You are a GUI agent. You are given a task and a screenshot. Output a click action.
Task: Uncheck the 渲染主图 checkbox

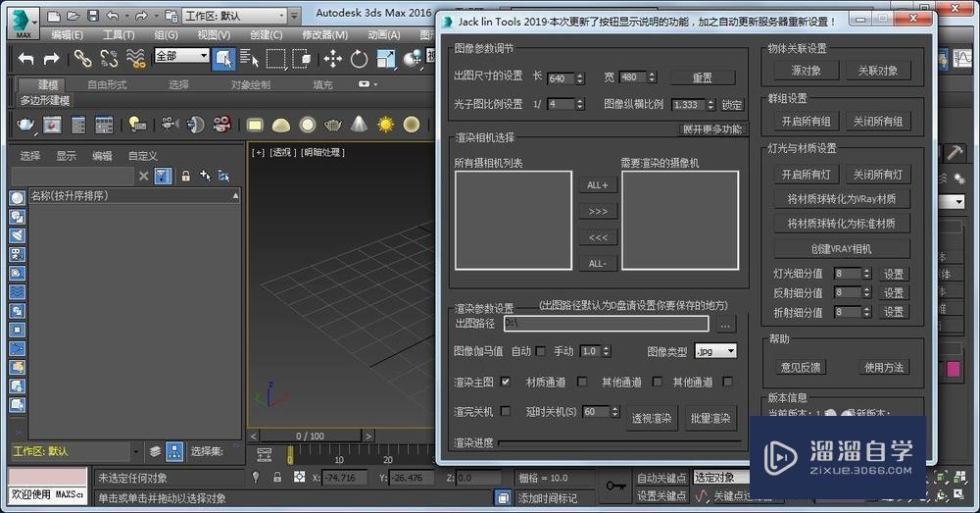pos(505,381)
